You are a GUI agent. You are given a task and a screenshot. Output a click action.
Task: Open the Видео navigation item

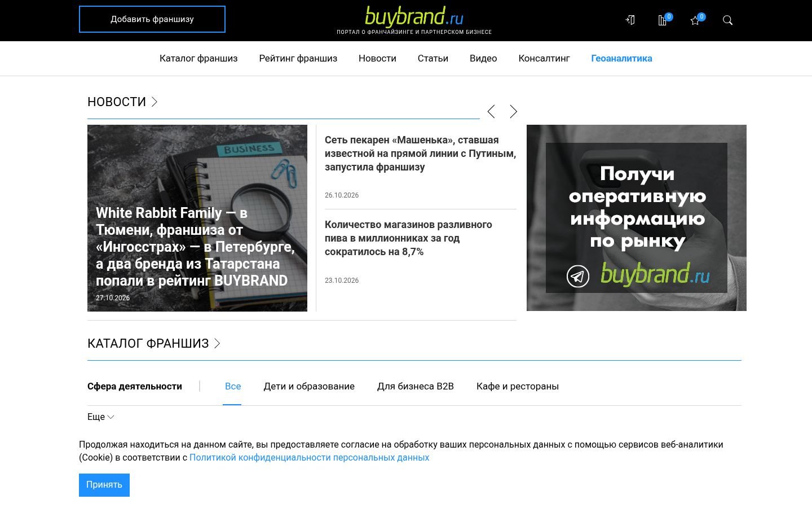click(x=483, y=59)
